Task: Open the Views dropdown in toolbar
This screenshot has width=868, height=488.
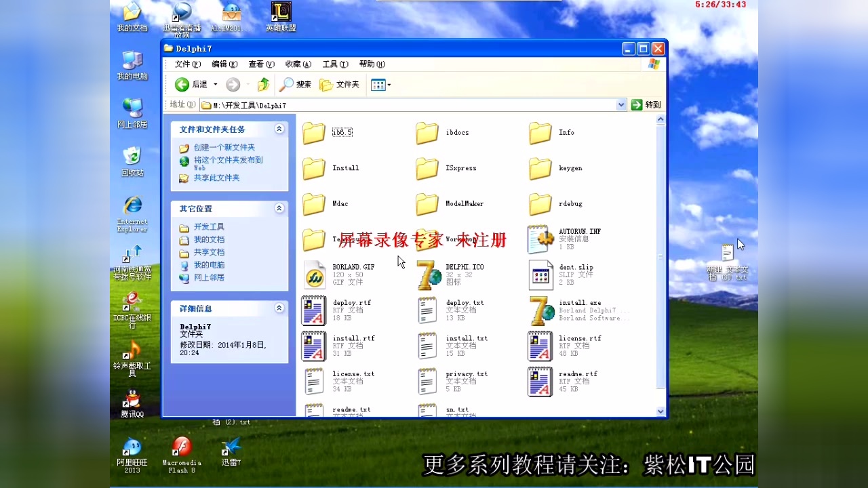Action: (x=381, y=85)
